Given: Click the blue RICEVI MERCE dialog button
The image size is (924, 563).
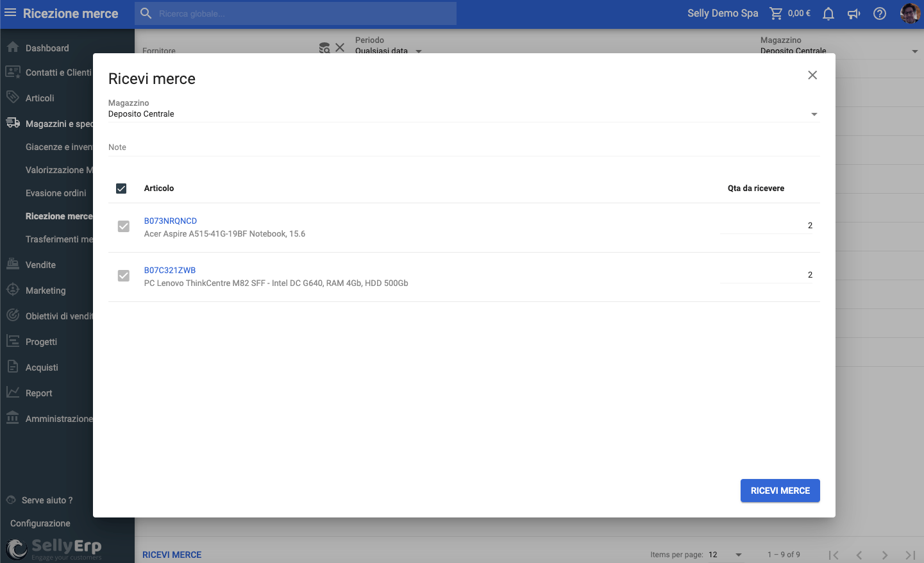Looking at the screenshot, I should 780,491.
